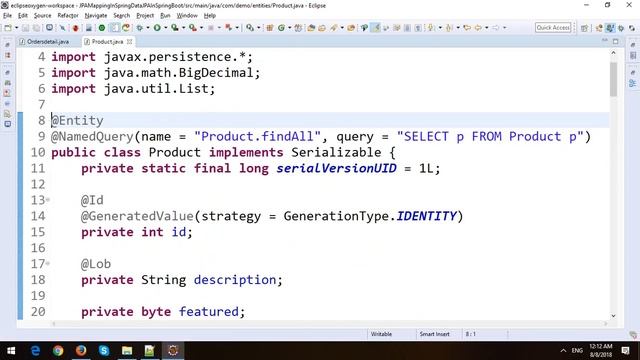Click the red bug icon in toolbar
The width and height of the screenshot is (640, 360).
(76, 28)
